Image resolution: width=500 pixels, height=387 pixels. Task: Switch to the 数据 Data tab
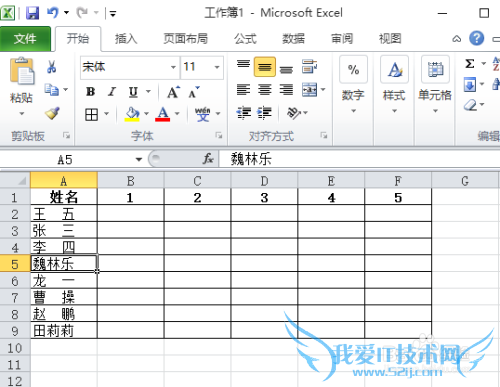point(293,39)
